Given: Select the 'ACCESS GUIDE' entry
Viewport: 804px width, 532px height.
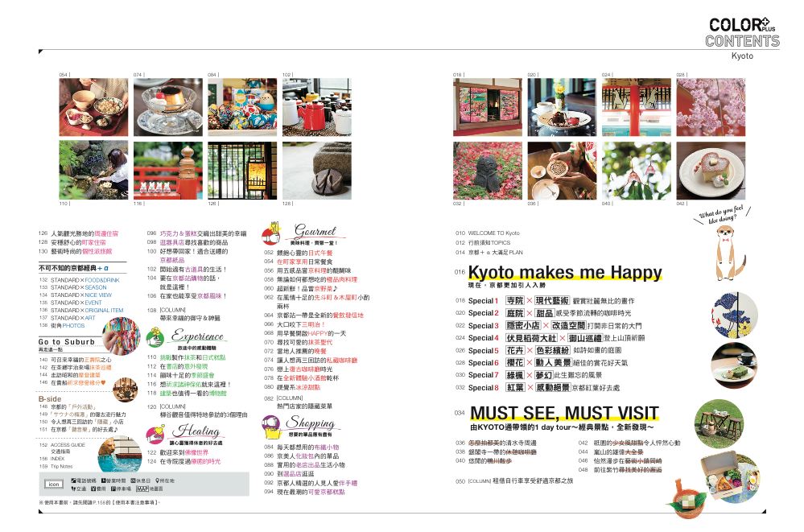Looking at the screenshot, I should coord(63,445).
